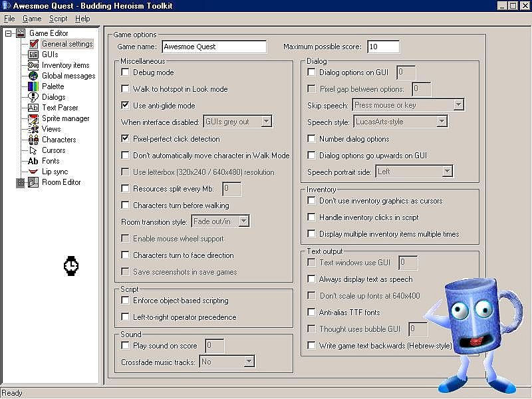Enable Anti-alias TTF fonts

click(x=311, y=312)
